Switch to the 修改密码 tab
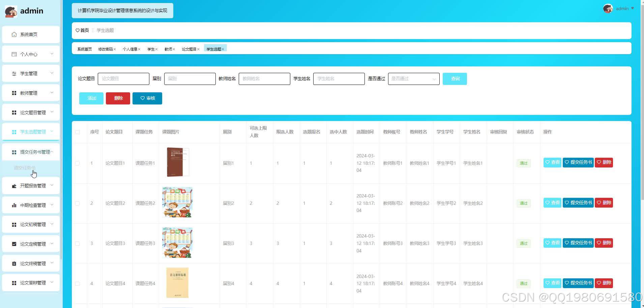Screen dimensions: 644x308 click(x=106, y=49)
